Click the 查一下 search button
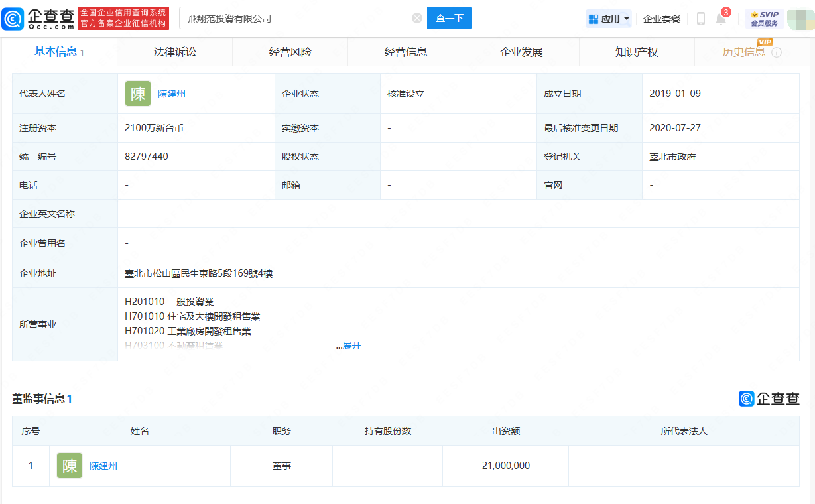Viewport: 815px width, 504px height. 449,18
